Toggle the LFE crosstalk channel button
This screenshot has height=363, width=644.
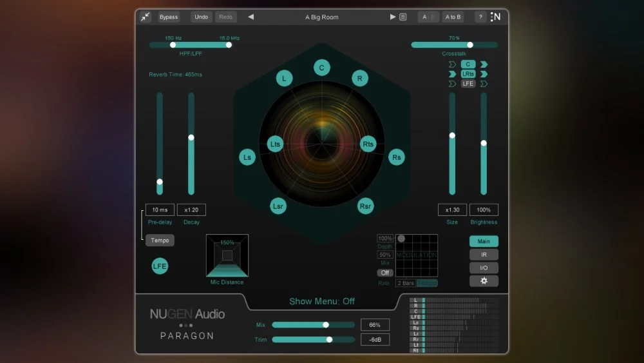pyautogui.click(x=468, y=84)
